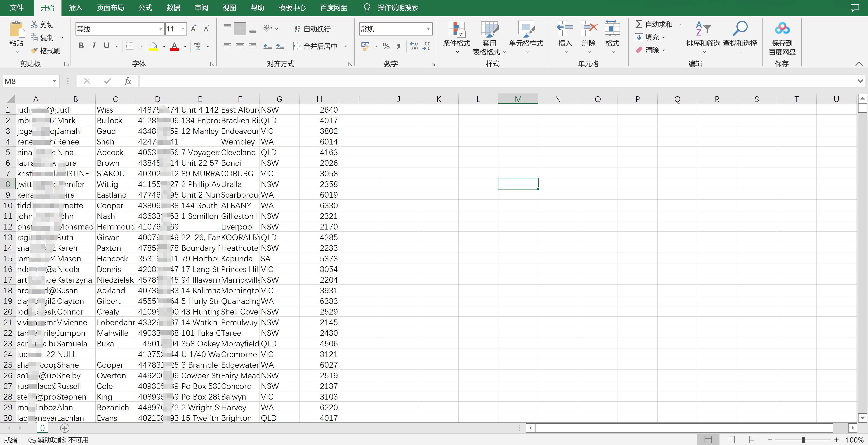Click Insert cells icon
Image resolution: width=868 pixels, height=445 pixels.
click(565, 29)
